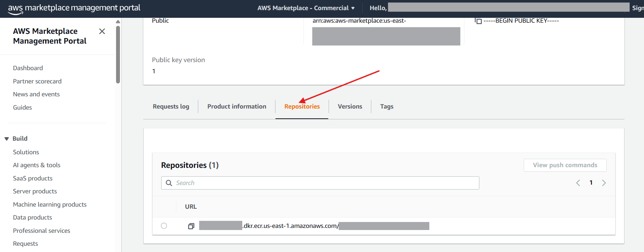Viewport: 644px width, 252px height.
Task: Open the Repositories tab
Action: (302, 106)
